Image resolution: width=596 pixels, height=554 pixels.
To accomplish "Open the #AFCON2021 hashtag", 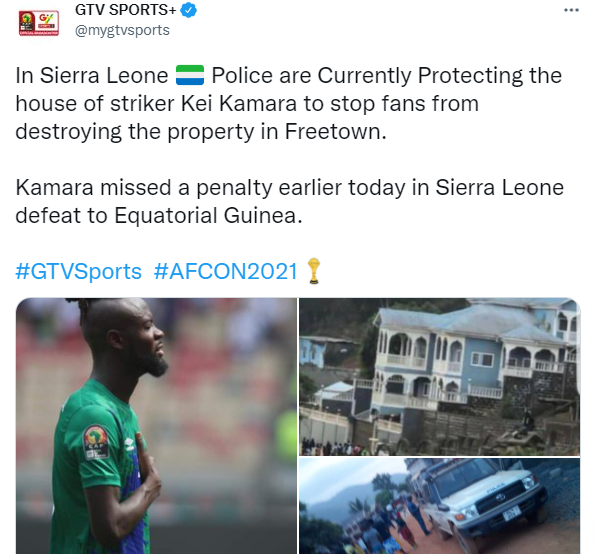I will click(x=225, y=271).
